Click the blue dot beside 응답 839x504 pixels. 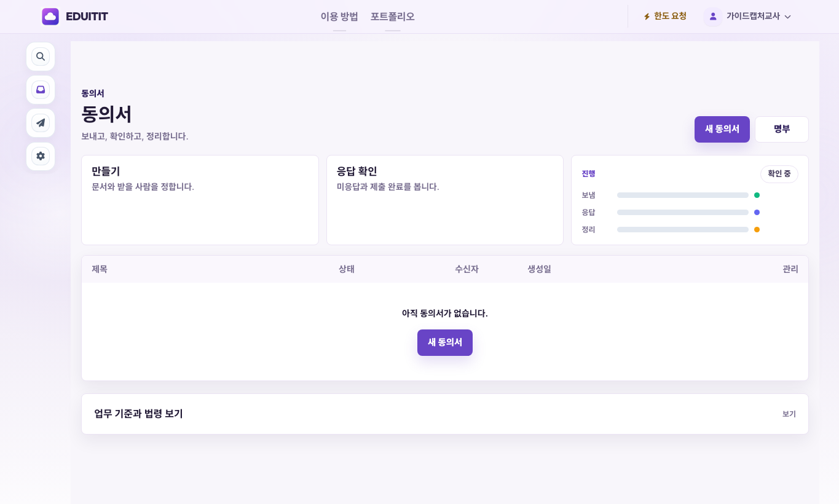[757, 212]
